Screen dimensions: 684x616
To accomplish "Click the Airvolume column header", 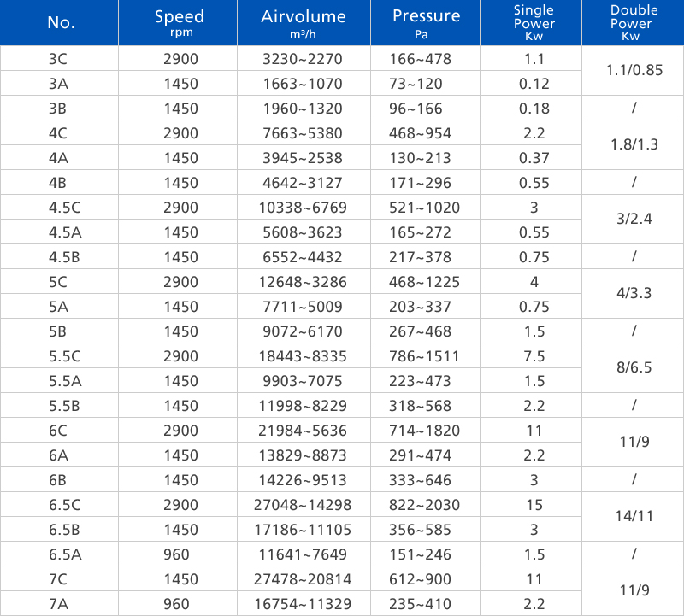I will [304, 23].
